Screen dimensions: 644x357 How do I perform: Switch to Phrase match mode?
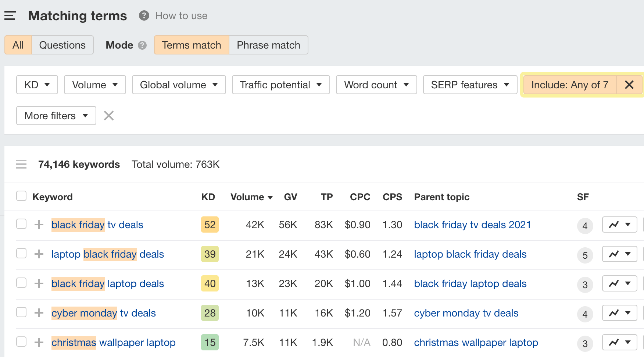click(268, 45)
